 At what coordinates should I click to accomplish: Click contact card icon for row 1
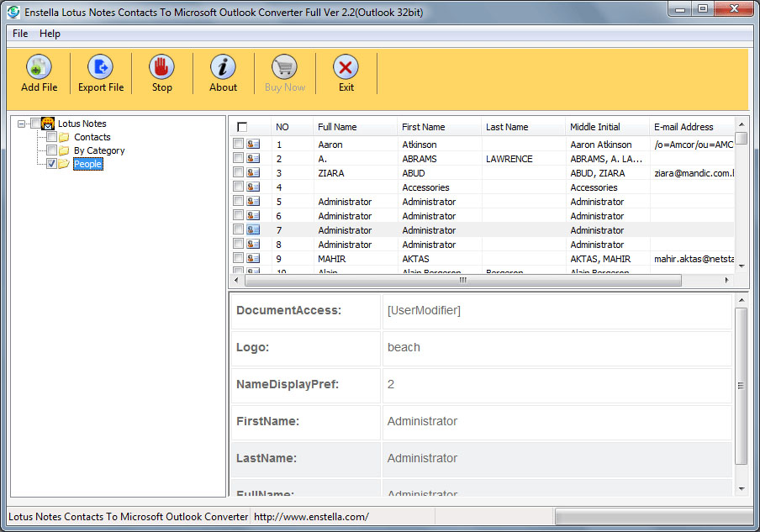(x=253, y=144)
